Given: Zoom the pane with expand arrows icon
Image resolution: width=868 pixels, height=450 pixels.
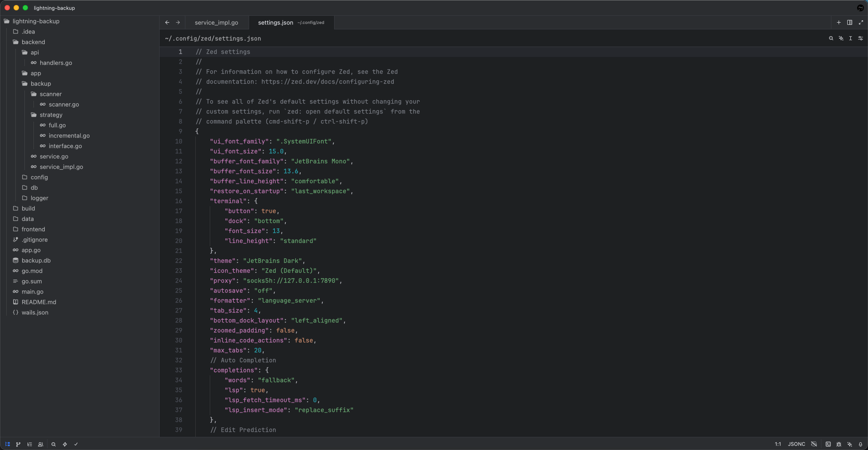Looking at the screenshot, I should (860, 22).
